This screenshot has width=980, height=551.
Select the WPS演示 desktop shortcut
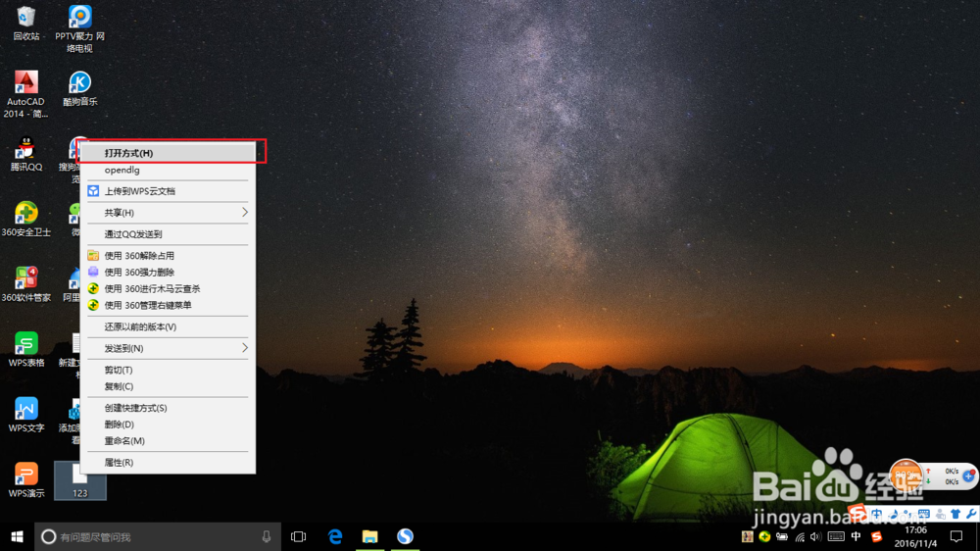(25, 480)
